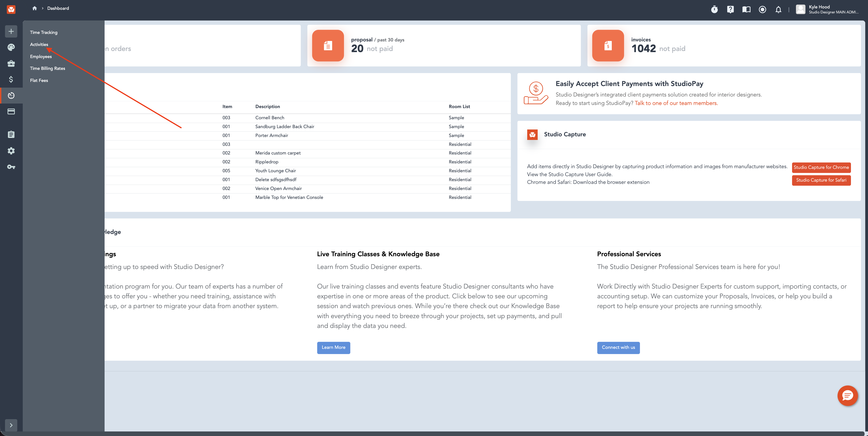The height and width of the screenshot is (436, 868).
Task: Open the plus add-new sidebar icon
Action: tap(11, 31)
